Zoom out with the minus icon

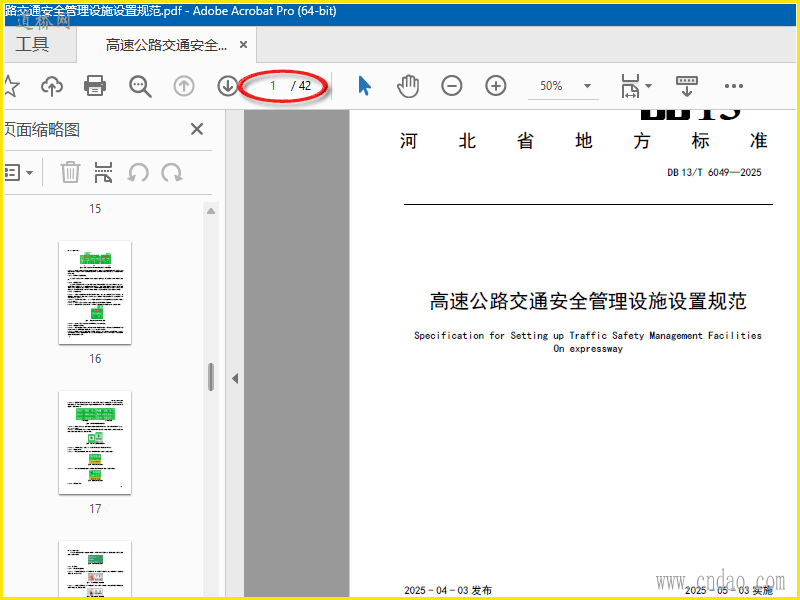tap(452, 86)
